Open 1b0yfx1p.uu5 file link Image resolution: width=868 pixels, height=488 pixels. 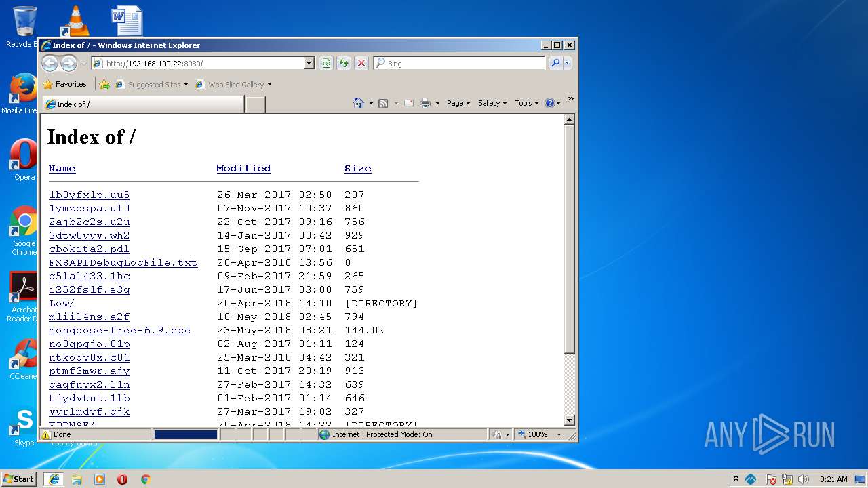pyautogui.click(x=89, y=195)
